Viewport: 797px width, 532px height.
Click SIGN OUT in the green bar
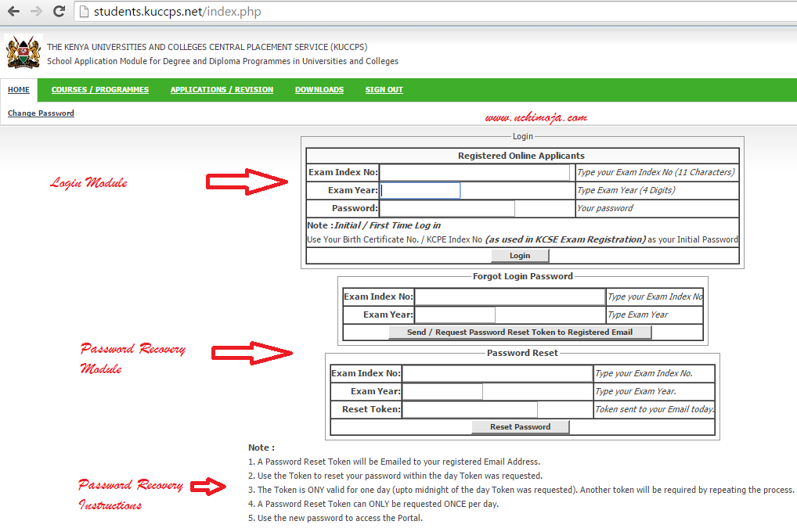(384, 90)
